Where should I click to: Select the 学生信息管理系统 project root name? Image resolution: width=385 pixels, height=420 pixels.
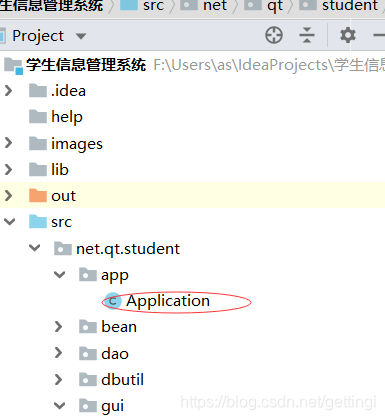pos(86,65)
